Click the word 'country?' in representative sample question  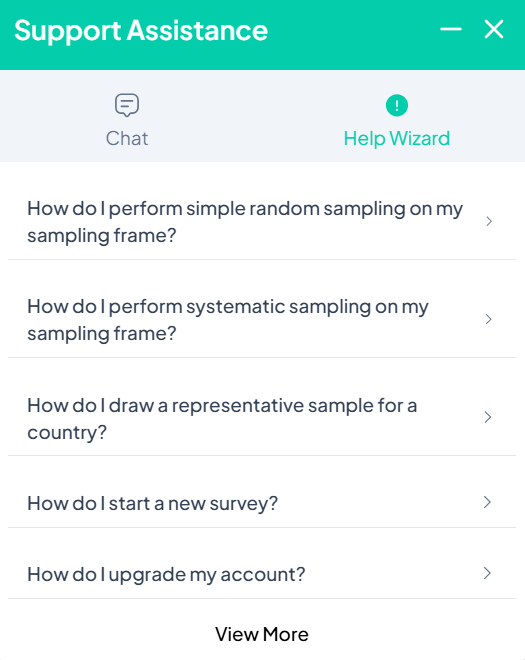pos(67,433)
